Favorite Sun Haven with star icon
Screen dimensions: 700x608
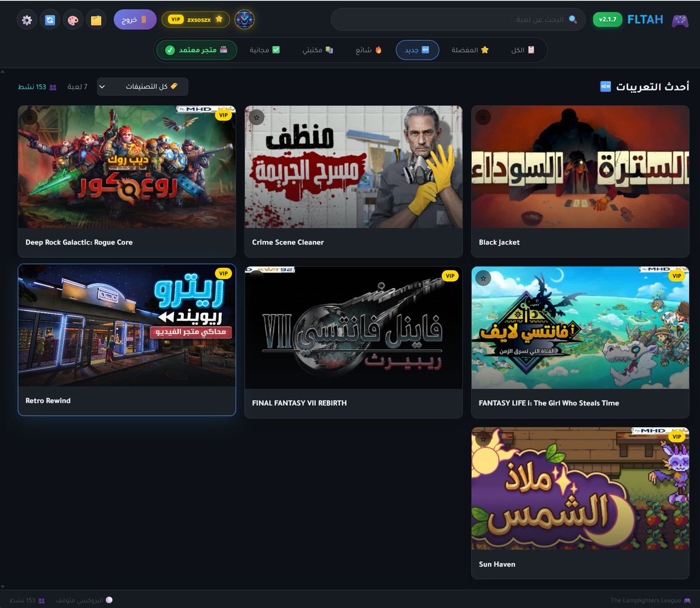click(482, 439)
